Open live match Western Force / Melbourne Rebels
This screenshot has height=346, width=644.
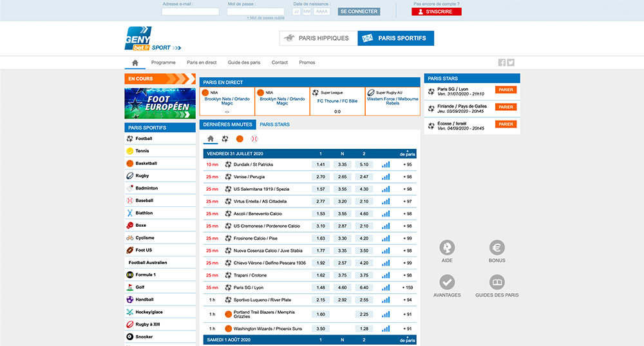click(393, 102)
